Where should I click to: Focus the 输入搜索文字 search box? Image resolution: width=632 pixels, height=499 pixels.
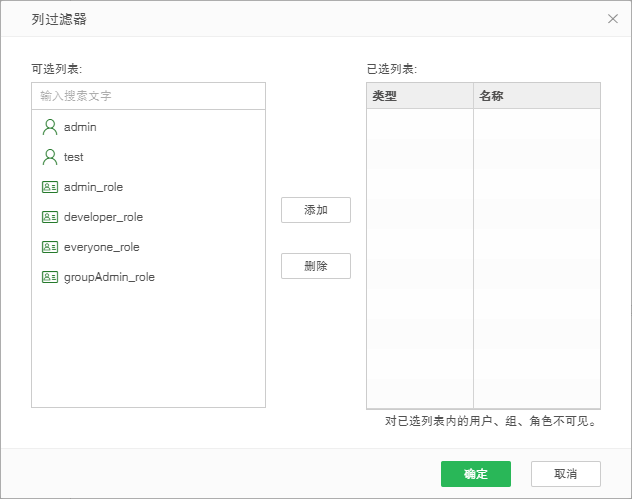[x=148, y=96]
